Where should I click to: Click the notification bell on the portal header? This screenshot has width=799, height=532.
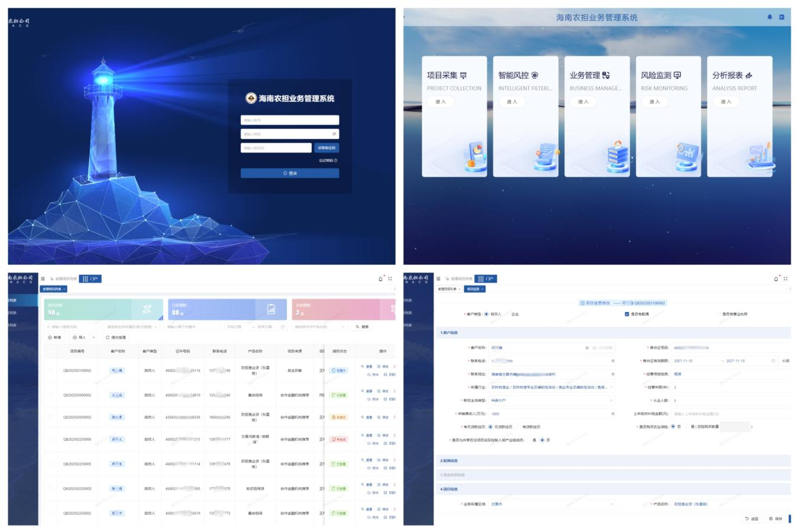click(769, 17)
